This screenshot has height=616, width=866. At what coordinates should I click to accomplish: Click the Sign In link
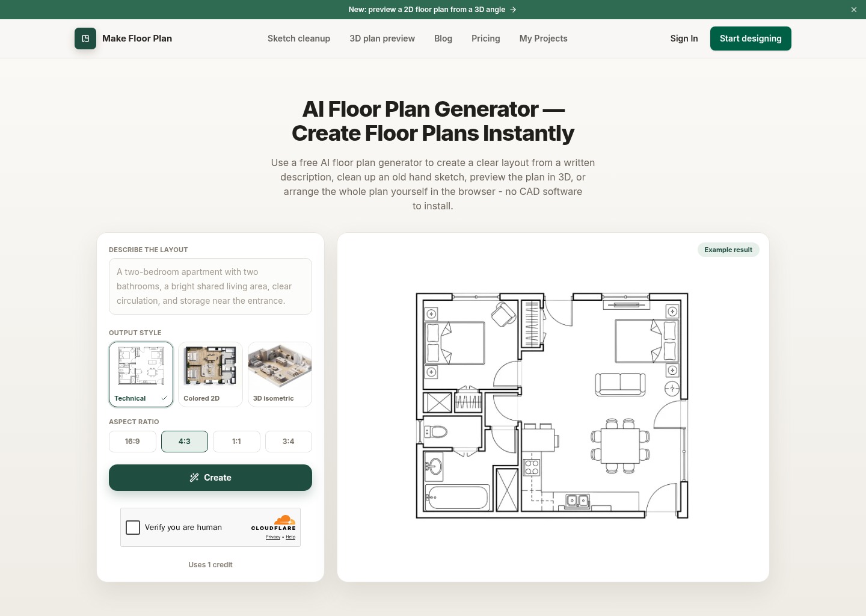684,38
